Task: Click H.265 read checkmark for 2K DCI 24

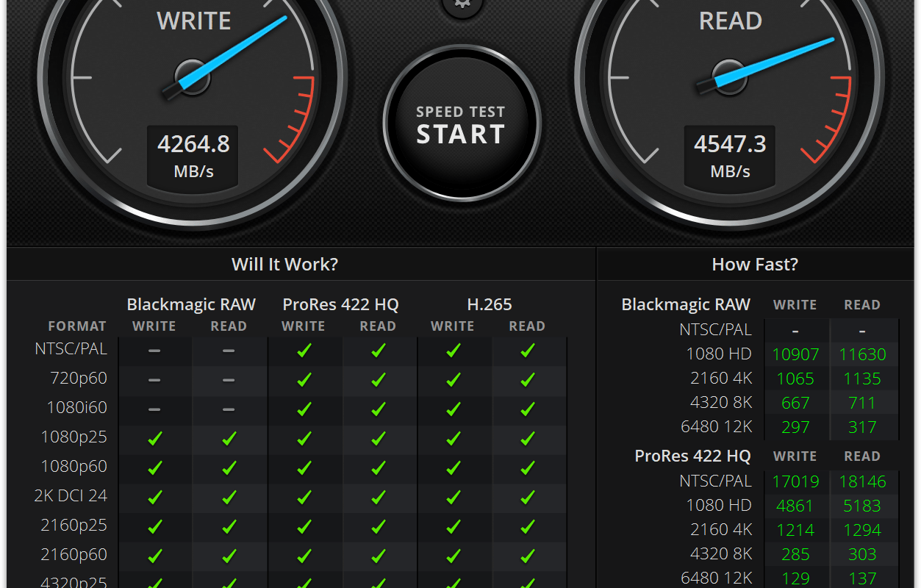Action: [527, 498]
